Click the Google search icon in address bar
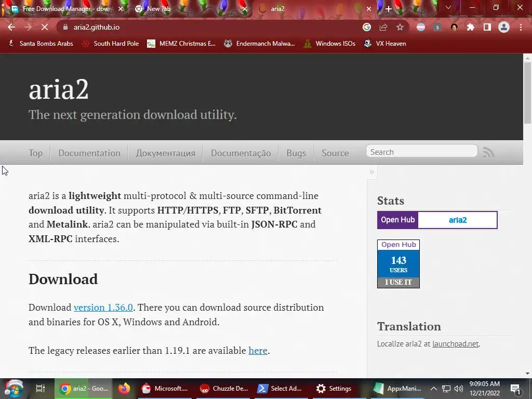The height and width of the screenshot is (399, 532). 367,27
